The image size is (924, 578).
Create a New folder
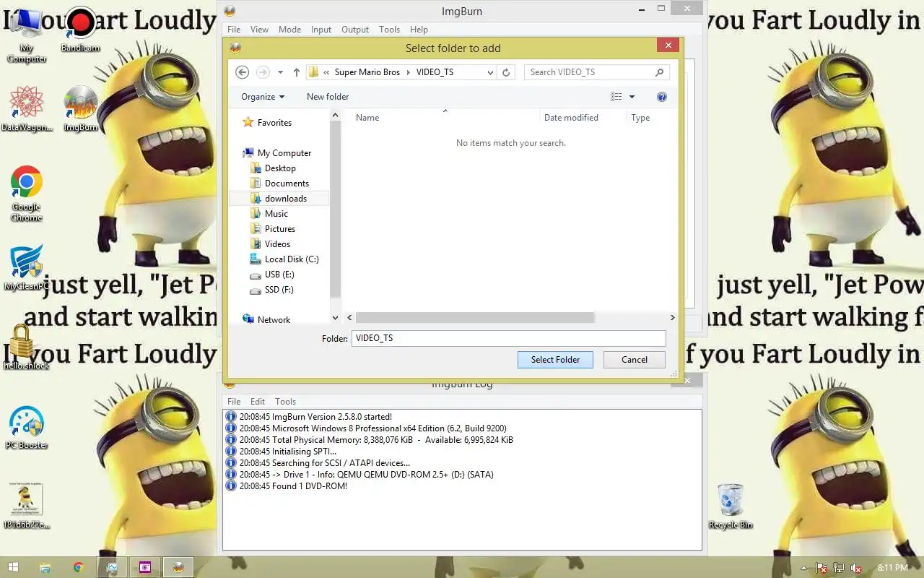pyautogui.click(x=328, y=97)
